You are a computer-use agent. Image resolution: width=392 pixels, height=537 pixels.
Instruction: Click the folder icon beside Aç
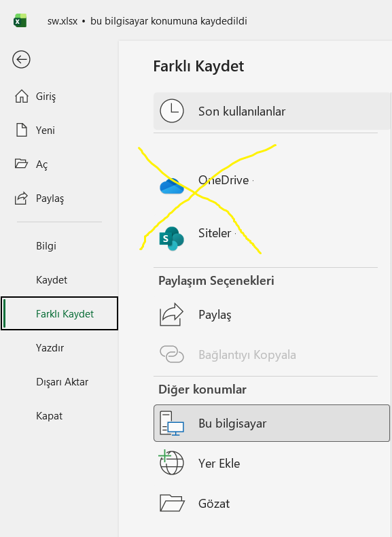(21, 163)
